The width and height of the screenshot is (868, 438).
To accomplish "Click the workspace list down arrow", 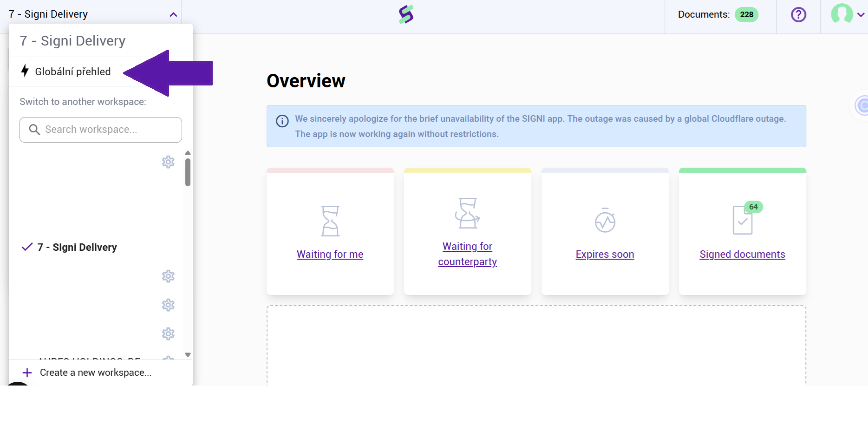I will (188, 355).
